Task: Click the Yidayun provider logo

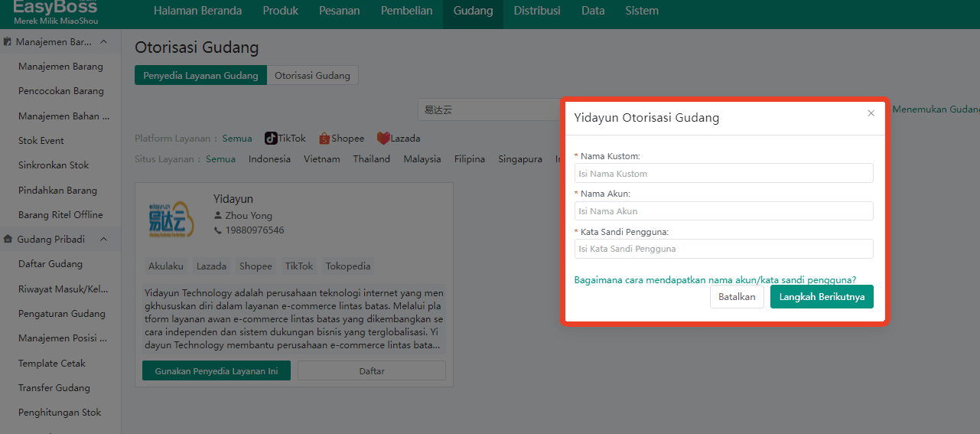Action: coord(171,219)
